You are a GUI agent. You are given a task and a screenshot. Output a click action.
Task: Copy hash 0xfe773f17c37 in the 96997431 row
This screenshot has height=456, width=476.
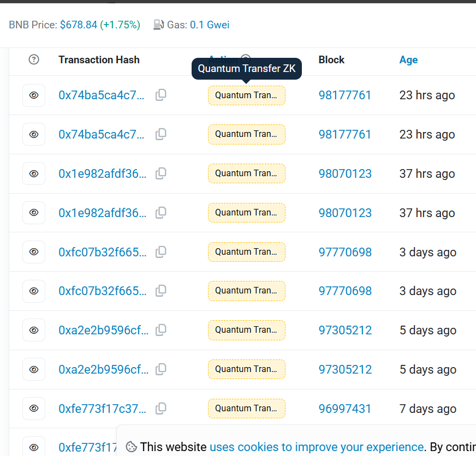click(161, 409)
